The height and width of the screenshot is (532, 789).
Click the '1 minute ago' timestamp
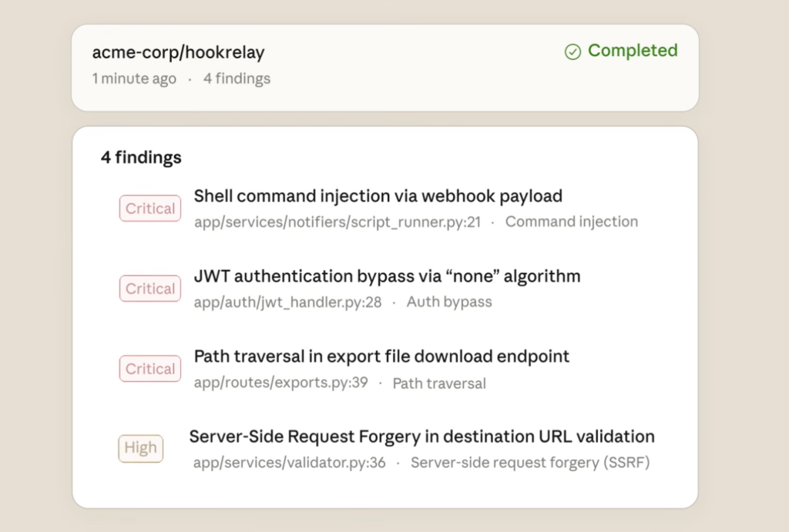[x=134, y=79]
